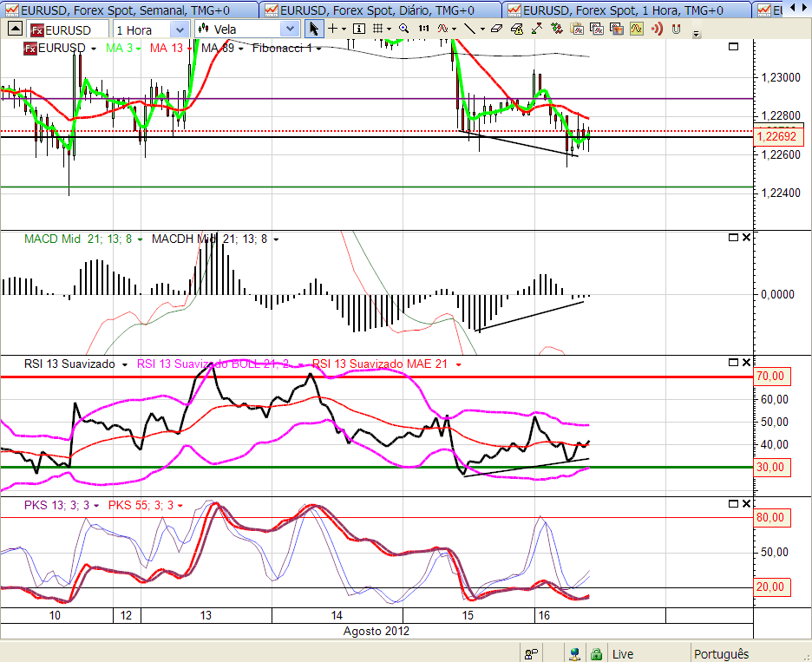This screenshot has width=812, height=662.
Task: Click the PKS 20,00 level marker
Action: 771,587
